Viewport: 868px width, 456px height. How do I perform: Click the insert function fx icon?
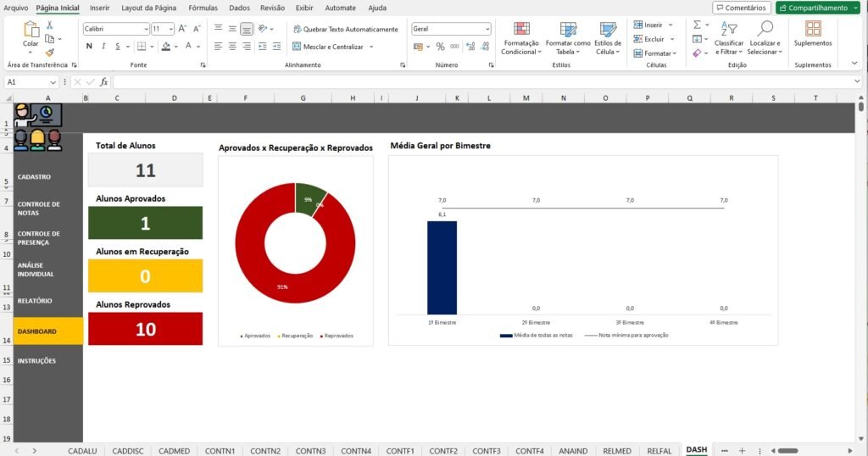(x=103, y=82)
